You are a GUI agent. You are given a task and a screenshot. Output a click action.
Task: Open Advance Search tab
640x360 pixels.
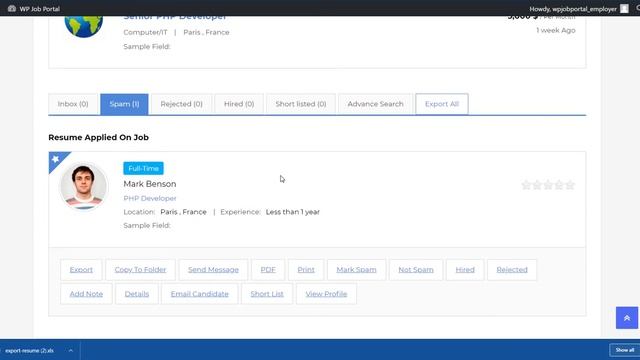coord(376,104)
